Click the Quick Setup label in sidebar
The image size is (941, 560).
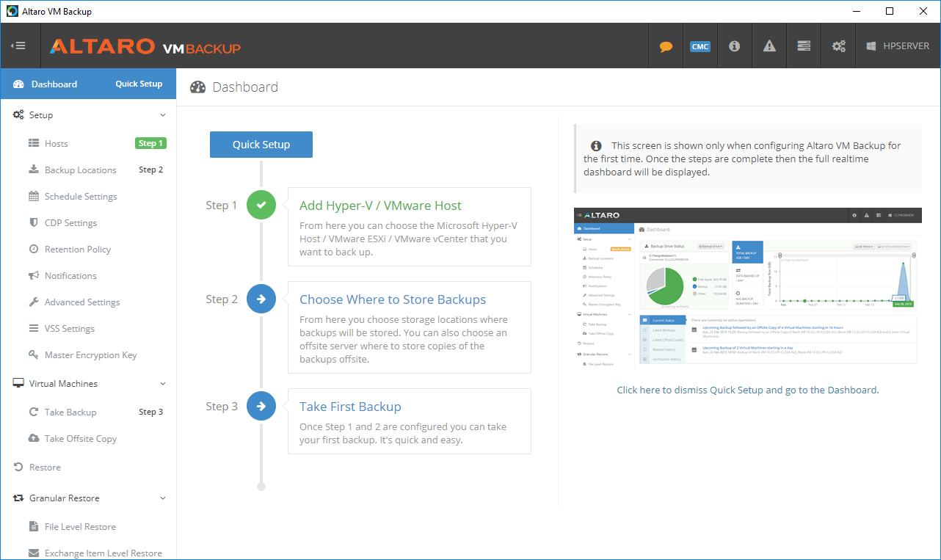pyautogui.click(x=139, y=84)
